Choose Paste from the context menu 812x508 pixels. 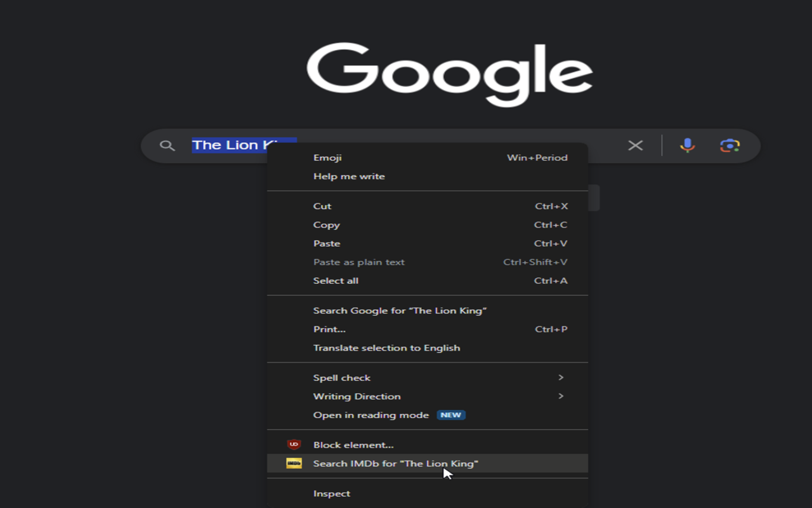tap(428, 243)
